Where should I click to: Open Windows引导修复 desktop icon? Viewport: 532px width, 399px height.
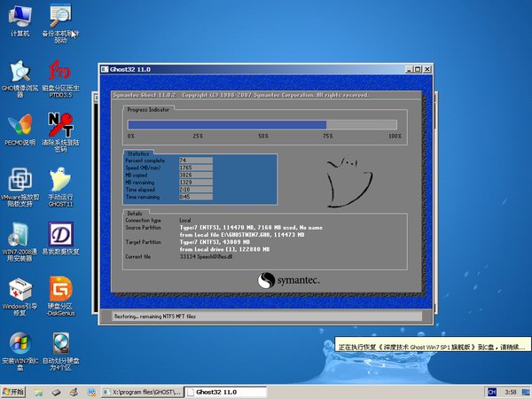click(20, 290)
